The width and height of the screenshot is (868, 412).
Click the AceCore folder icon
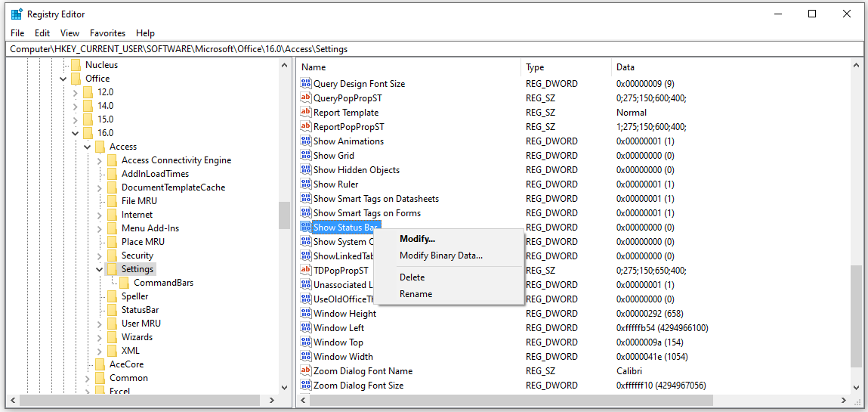click(x=100, y=364)
